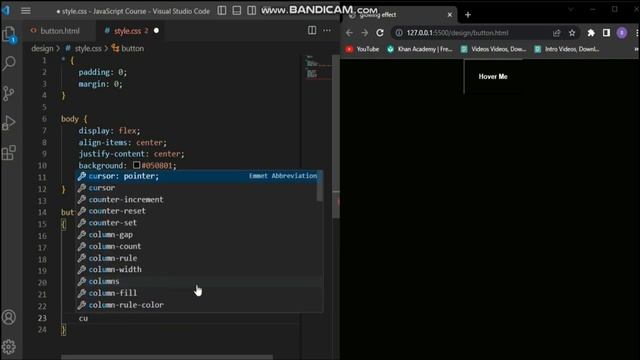Screen dimensions: 640x360
Task: Open the Explorer view in activity bar
Action: tap(9, 34)
